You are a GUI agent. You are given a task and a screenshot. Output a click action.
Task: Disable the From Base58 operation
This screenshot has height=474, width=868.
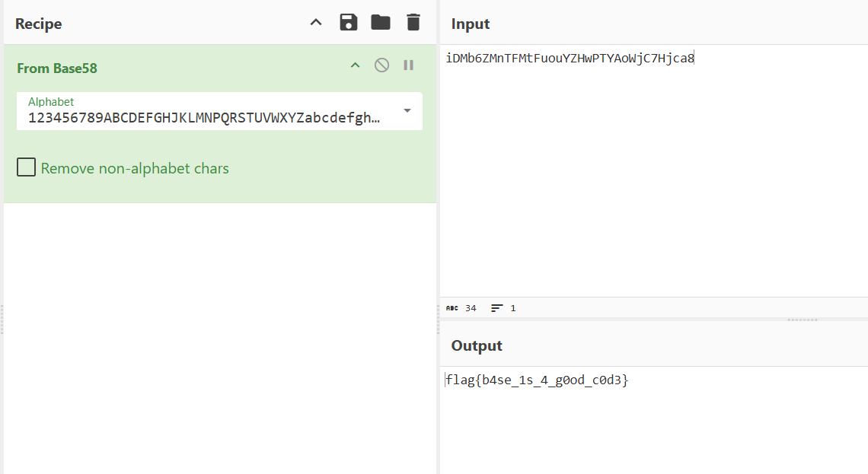point(381,65)
